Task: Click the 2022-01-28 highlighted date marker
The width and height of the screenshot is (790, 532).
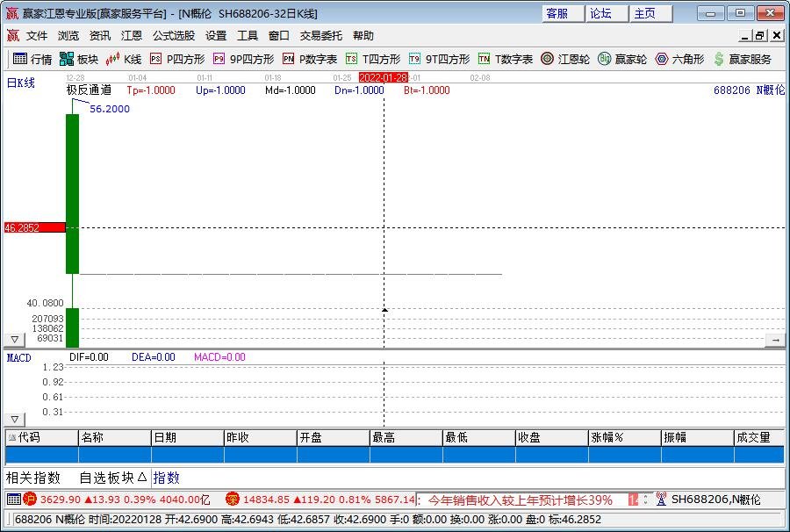Action: tap(384, 77)
